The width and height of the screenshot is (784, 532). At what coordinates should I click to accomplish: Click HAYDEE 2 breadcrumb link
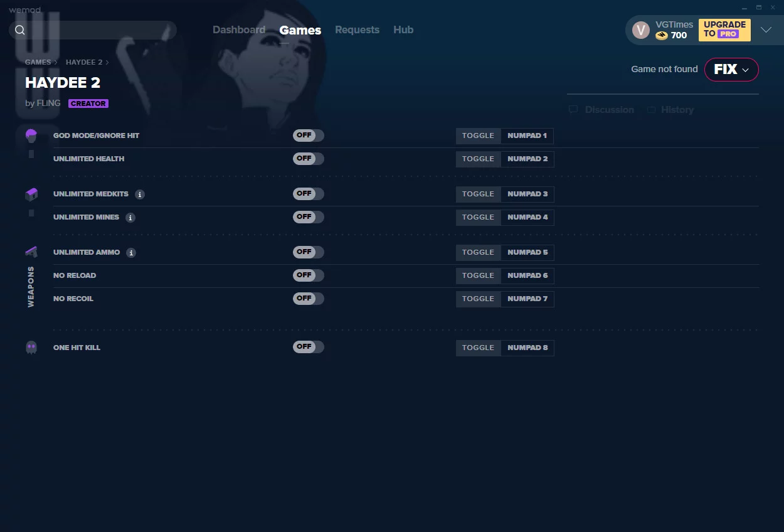tap(84, 63)
